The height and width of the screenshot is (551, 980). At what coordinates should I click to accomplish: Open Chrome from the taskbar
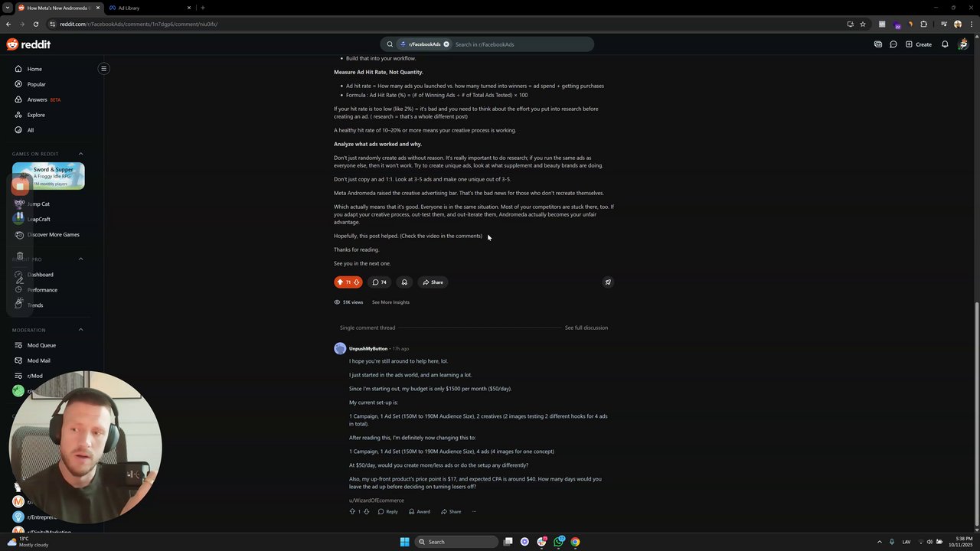[575, 542]
